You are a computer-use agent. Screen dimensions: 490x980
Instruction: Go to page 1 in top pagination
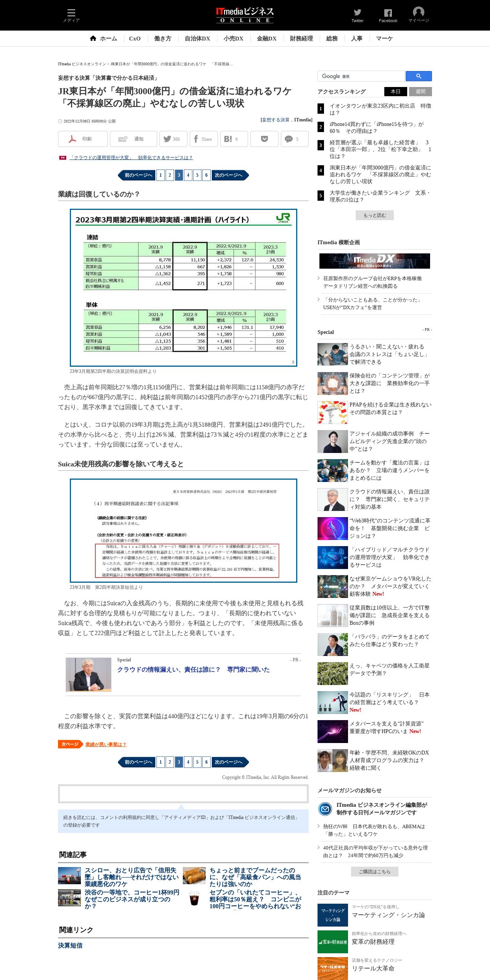click(161, 175)
